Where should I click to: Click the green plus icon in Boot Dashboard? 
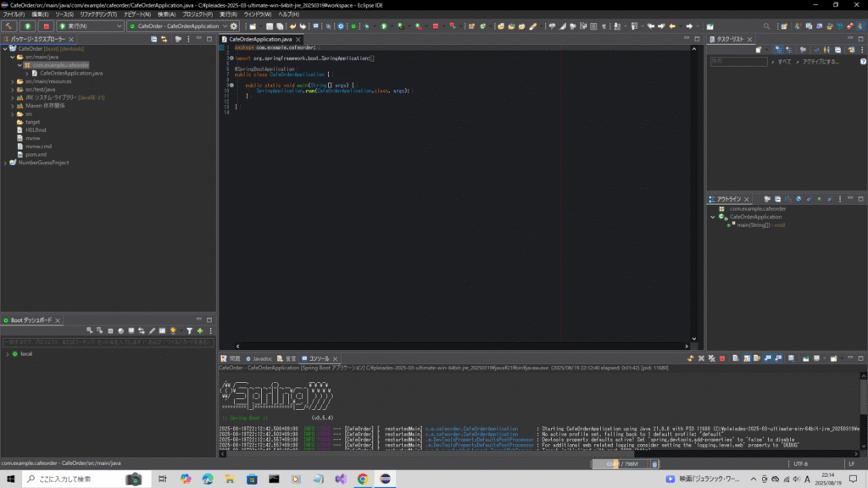click(x=200, y=331)
